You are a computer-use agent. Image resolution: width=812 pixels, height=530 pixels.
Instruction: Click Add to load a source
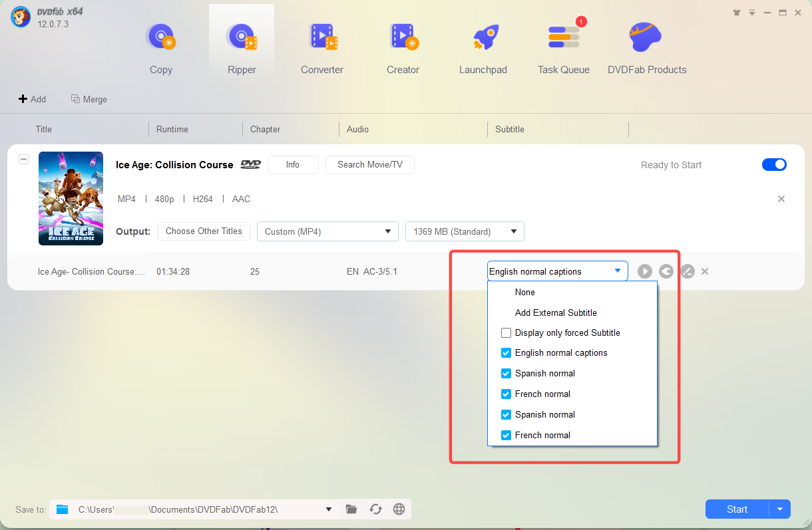point(32,99)
